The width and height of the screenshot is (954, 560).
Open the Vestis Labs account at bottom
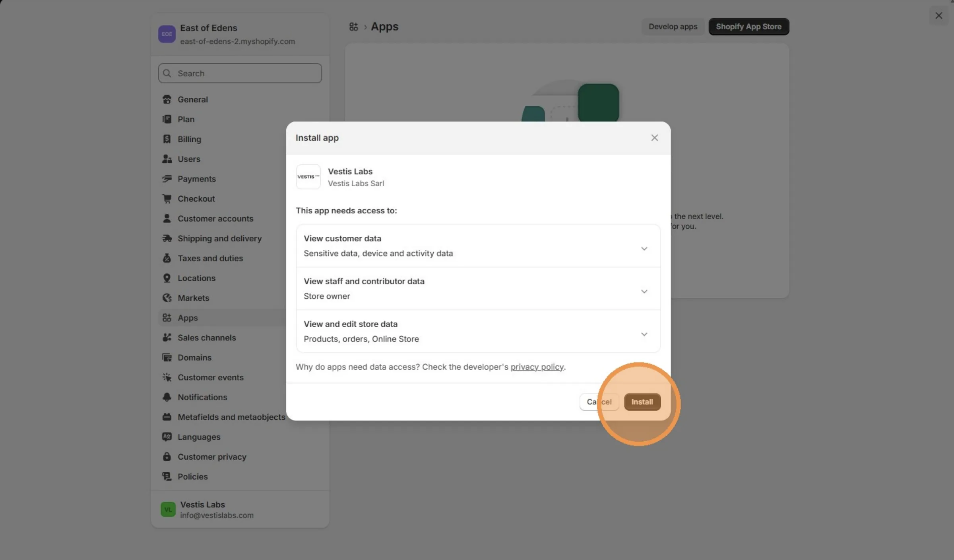(240, 509)
